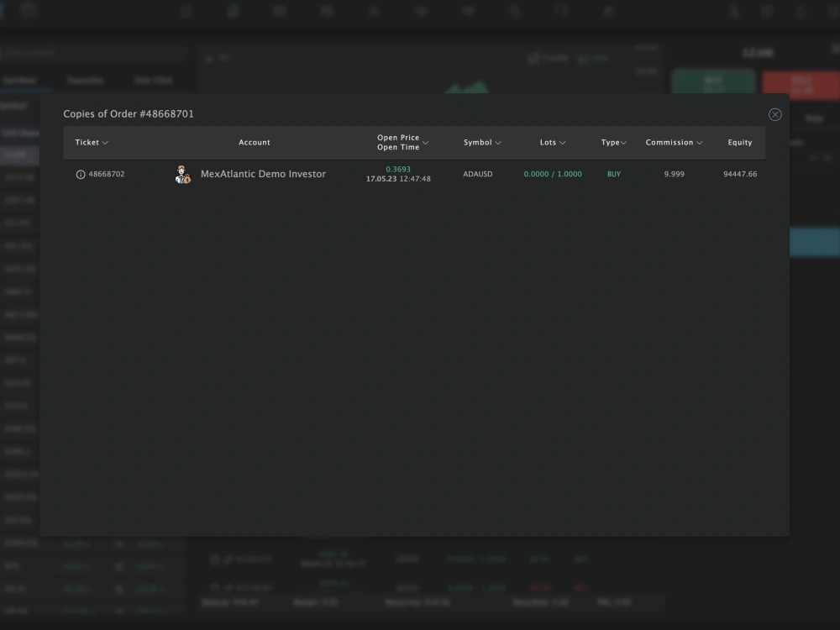The width and height of the screenshot is (840, 630).
Task: Sort by Symbol column chevron
Action: click(x=497, y=143)
